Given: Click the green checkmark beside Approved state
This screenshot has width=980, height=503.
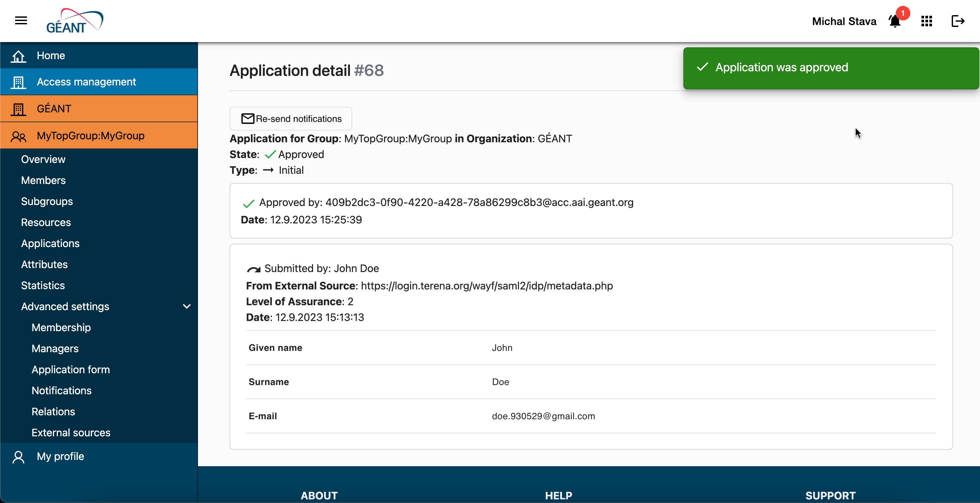Looking at the screenshot, I should point(270,154).
